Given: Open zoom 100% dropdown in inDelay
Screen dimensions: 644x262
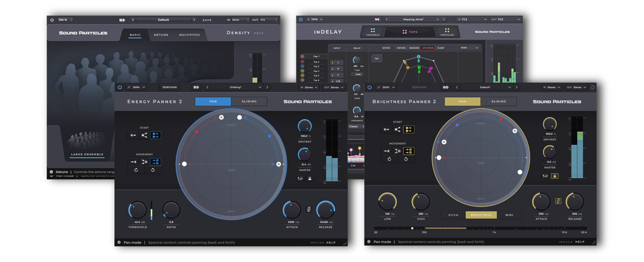Looking at the screenshot, I should [314, 20].
